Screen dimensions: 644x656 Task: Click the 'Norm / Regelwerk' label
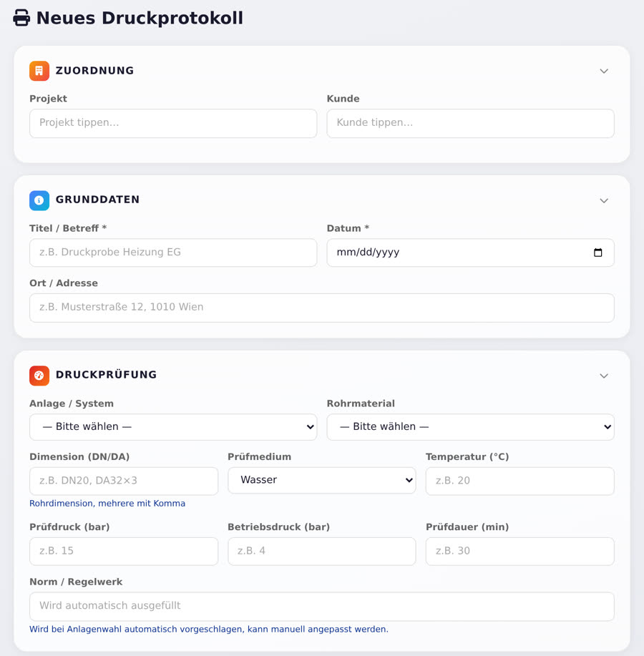[76, 582]
